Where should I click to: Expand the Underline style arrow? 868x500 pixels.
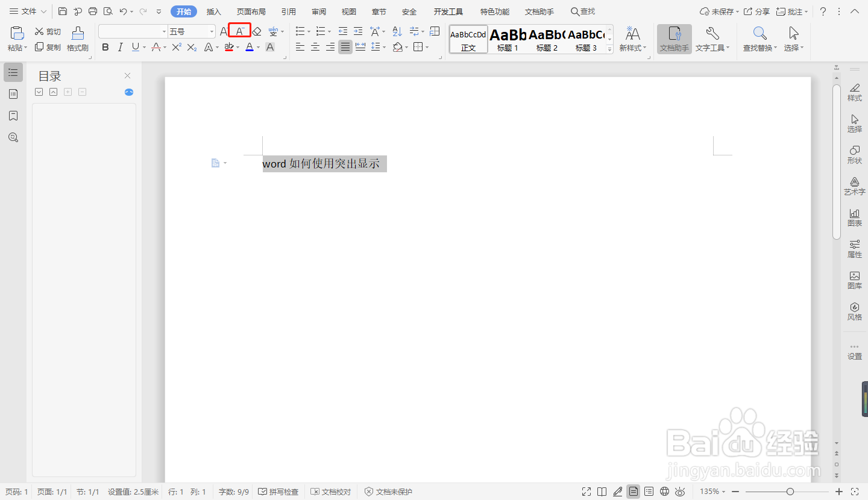143,47
